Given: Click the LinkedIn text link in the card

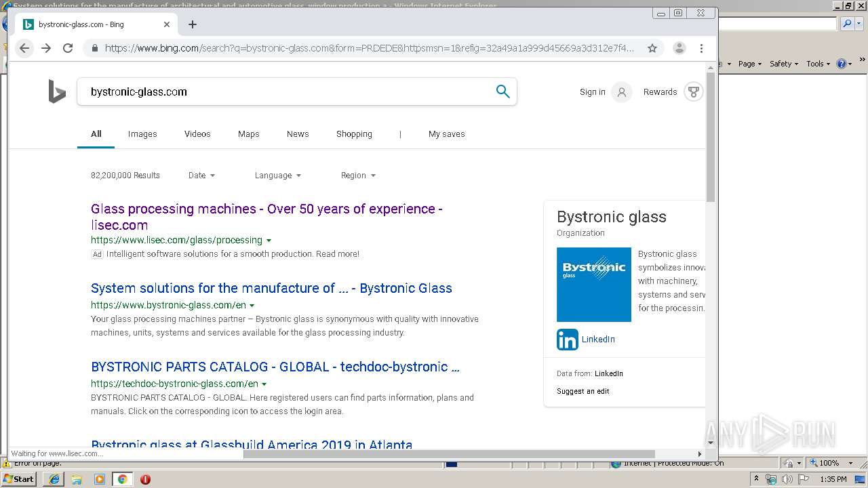Looking at the screenshot, I should click(598, 340).
